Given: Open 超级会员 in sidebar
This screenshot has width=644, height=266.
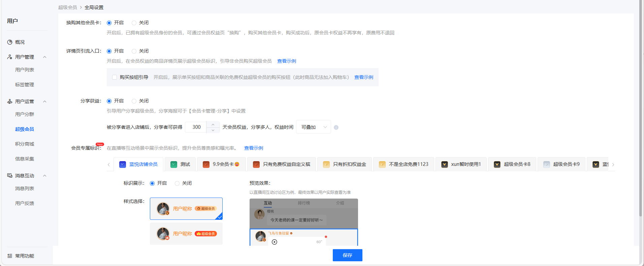Looking at the screenshot, I should [x=25, y=129].
